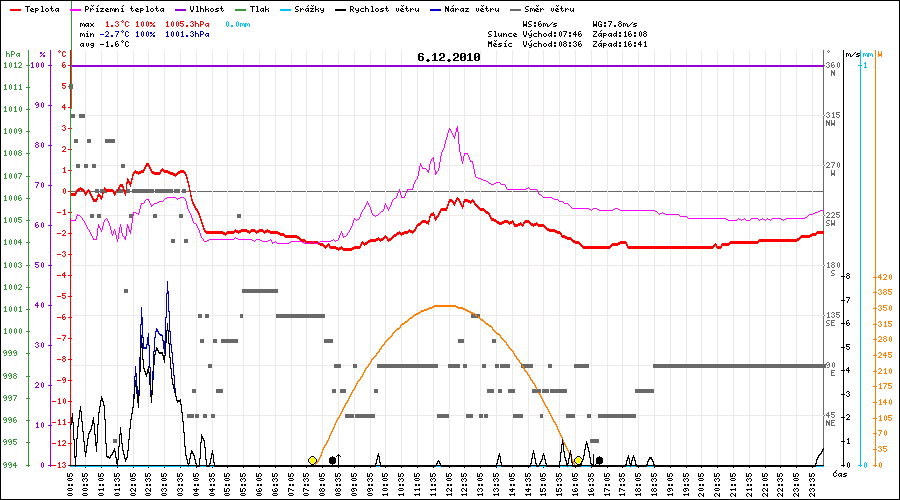Click the °C temperature axis header
The image size is (900, 500).
coord(62,55)
